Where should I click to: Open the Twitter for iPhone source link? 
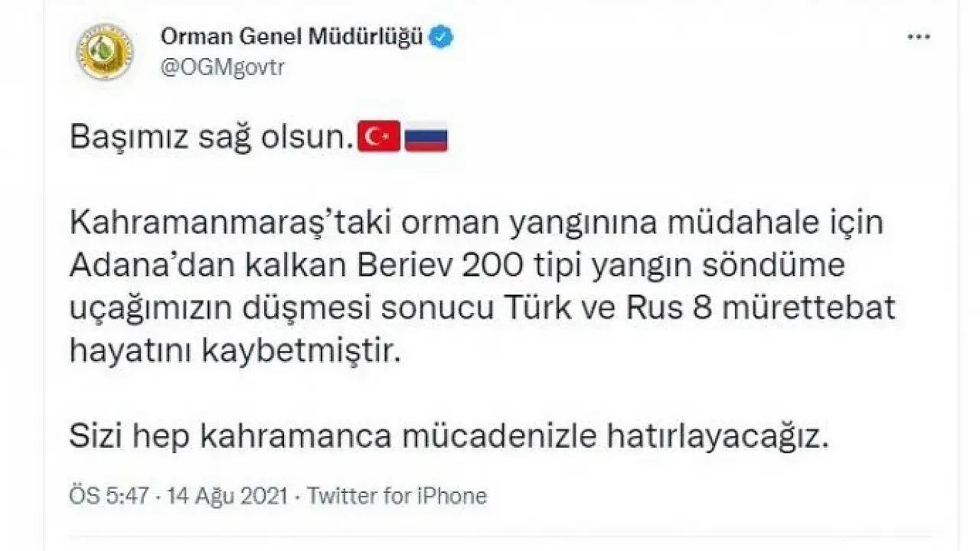[397, 496]
